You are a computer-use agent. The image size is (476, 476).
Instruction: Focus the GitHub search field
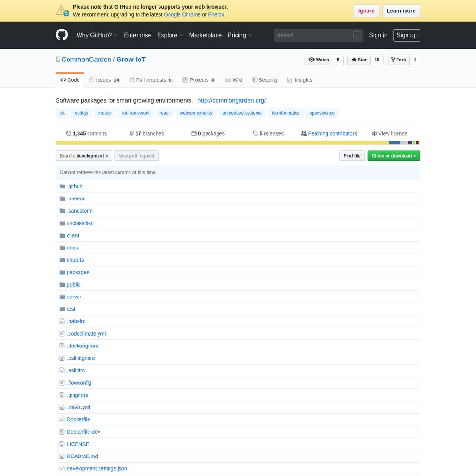click(318, 35)
